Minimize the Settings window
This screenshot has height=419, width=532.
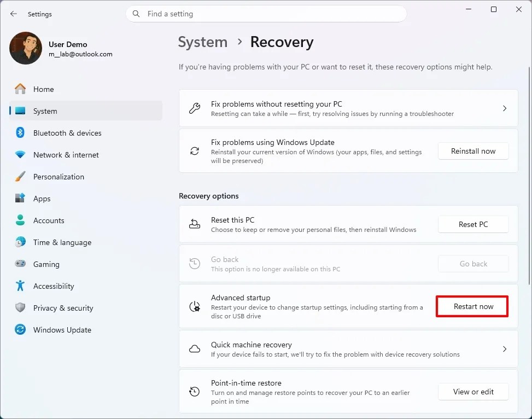(469, 9)
